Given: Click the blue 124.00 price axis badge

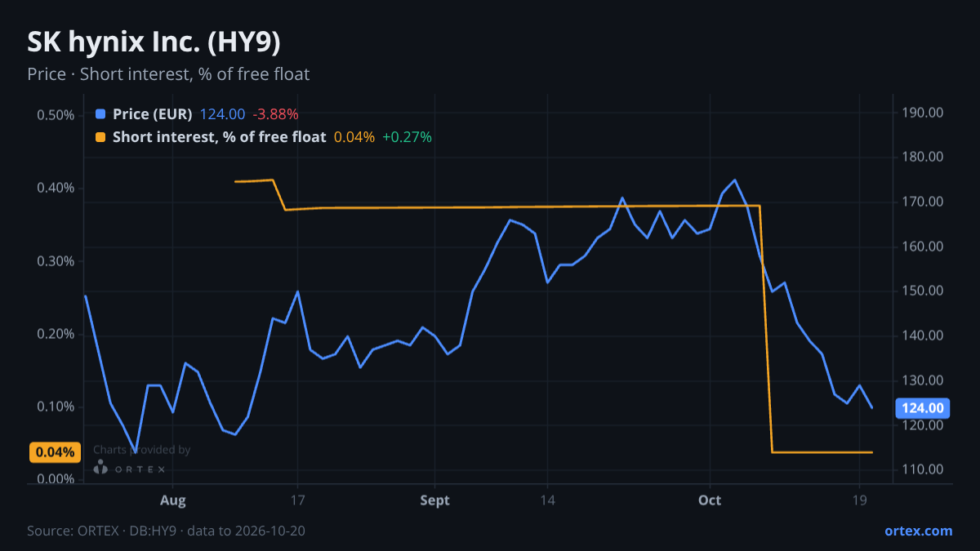Looking at the screenshot, I should pyautogui.click(x=923, y=408).
